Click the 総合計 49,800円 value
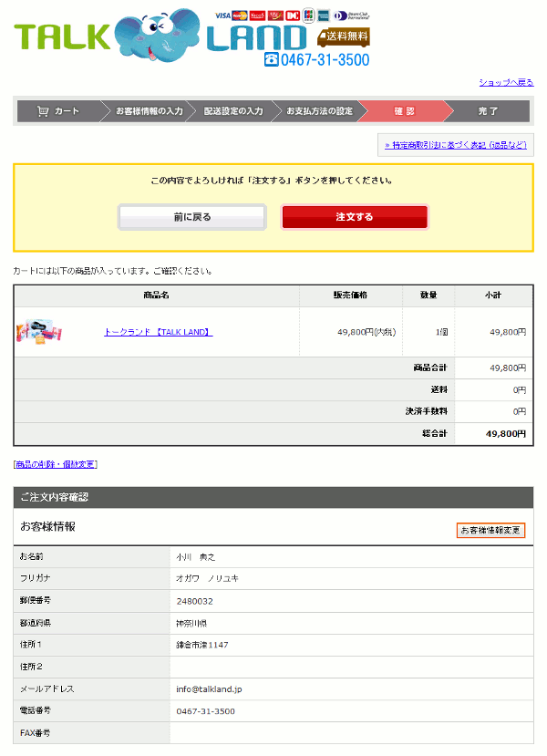This screenshot has height=756, width=547. click(x=505, y=434)
